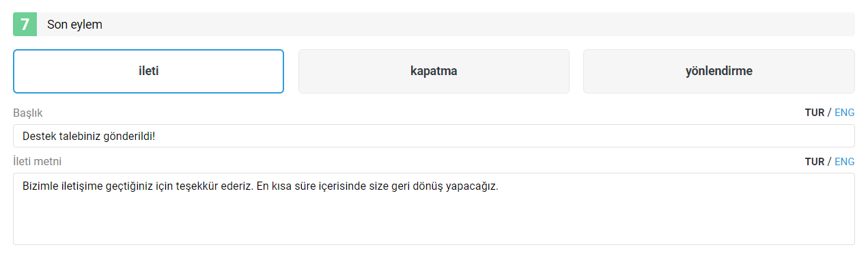Switch Başlık field language to ENG

[844, 113]
